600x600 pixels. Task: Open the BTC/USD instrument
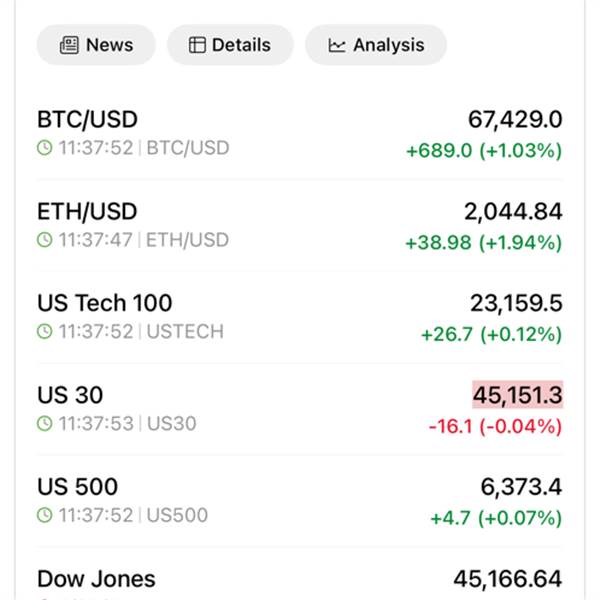click(x=87, y=120)
